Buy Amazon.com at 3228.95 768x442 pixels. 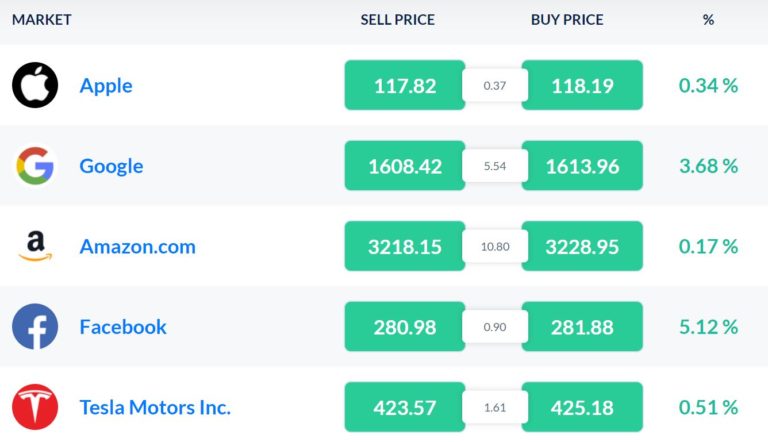pyautogui.click(x=582, y=246)
